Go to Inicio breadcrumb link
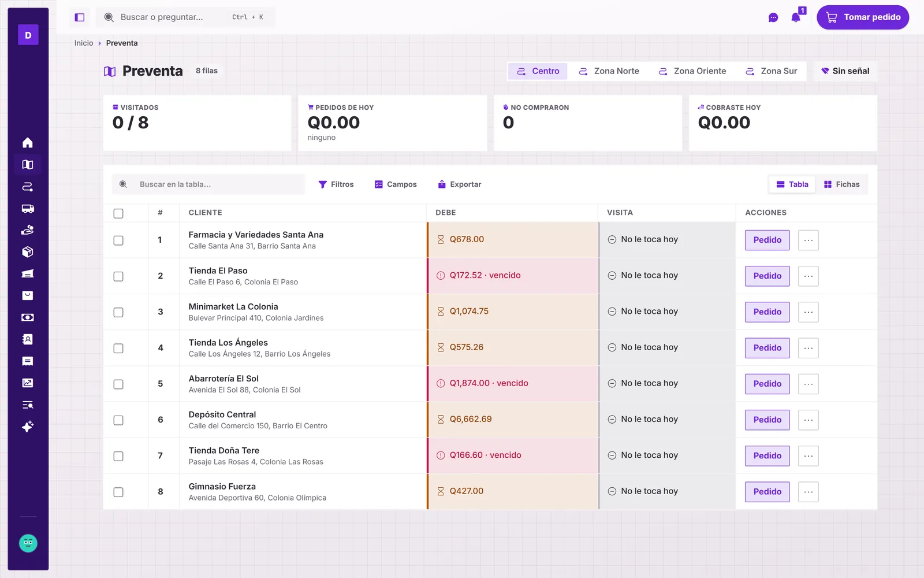This screenshot has width=924, height=578. (x=84, y=43)
